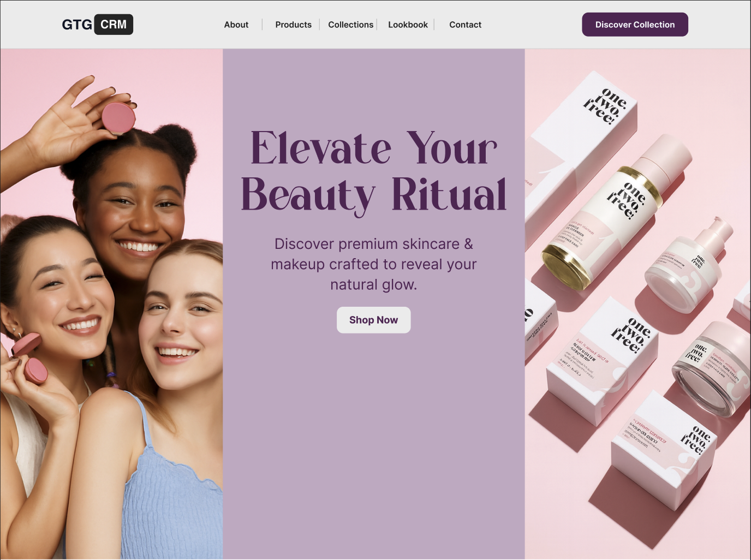Screen dimensions: 751x560
Task: Go to the Products menu item
Action: (x=293, y=25)
